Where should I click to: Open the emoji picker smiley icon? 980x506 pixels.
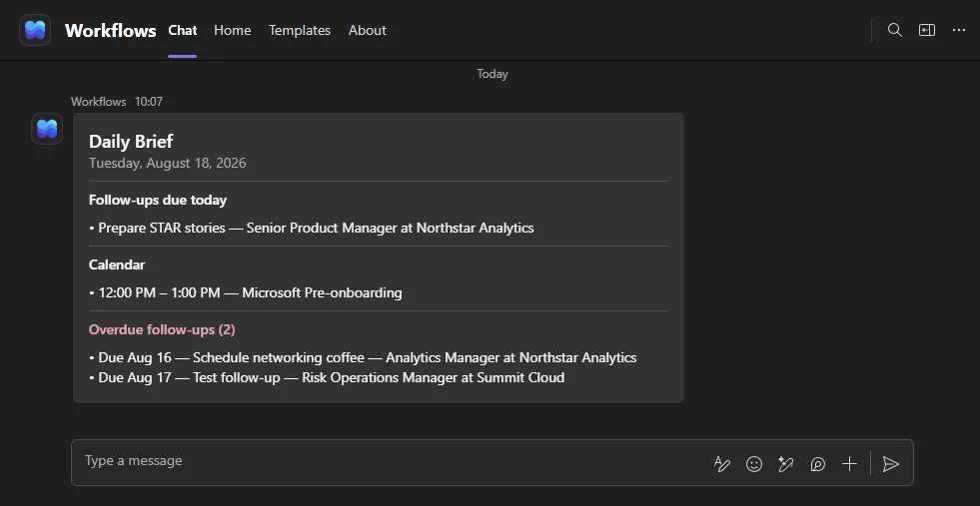[x=754, y=463]
